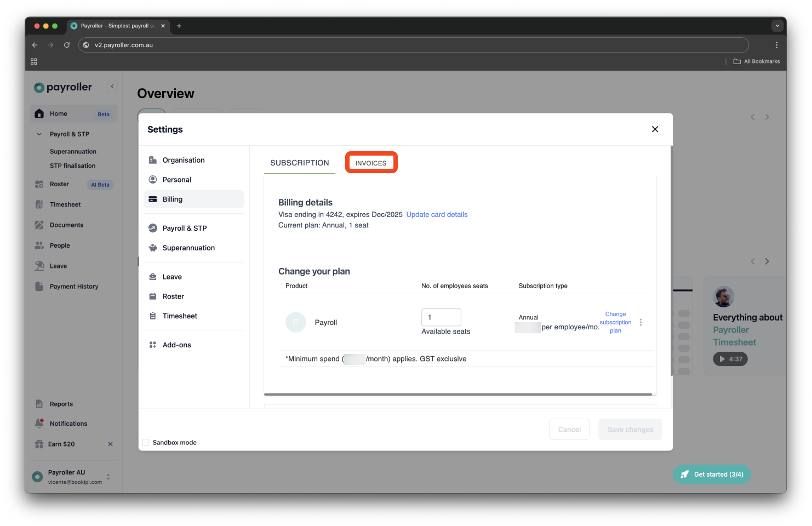This screenshot has height=526, width=812.
Task: Open the Timesheet section from the sidebar
Action: 64,204
